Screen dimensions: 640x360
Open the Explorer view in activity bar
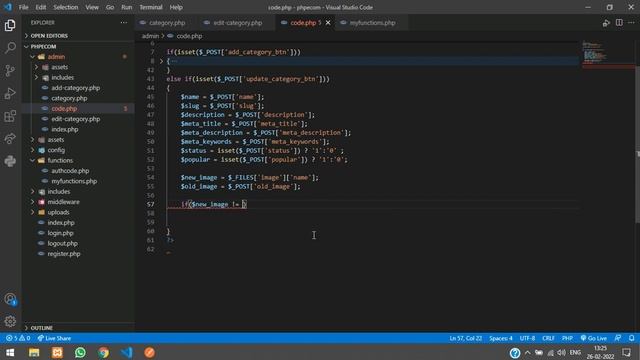10,25
